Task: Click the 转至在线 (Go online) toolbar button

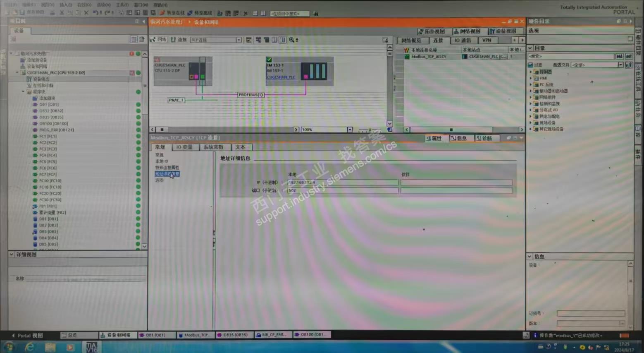Action: 172,13
